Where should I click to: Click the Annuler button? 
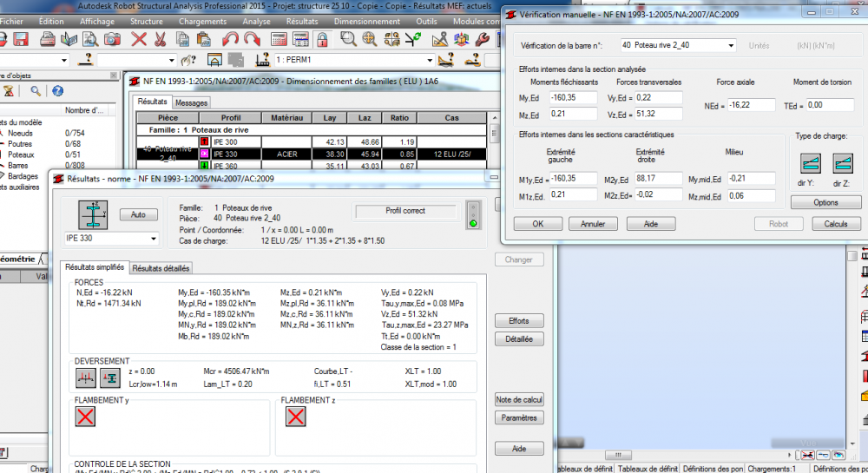[593, 224]
